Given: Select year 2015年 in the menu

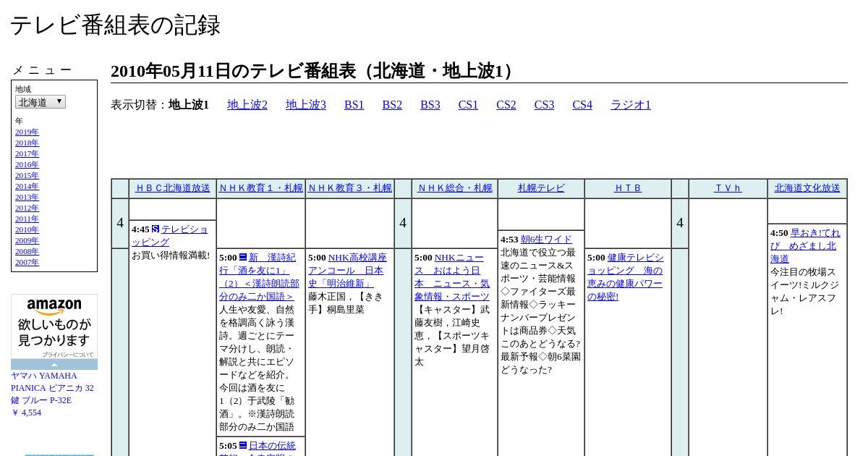Looking at the screenshot, I should 27,175.
